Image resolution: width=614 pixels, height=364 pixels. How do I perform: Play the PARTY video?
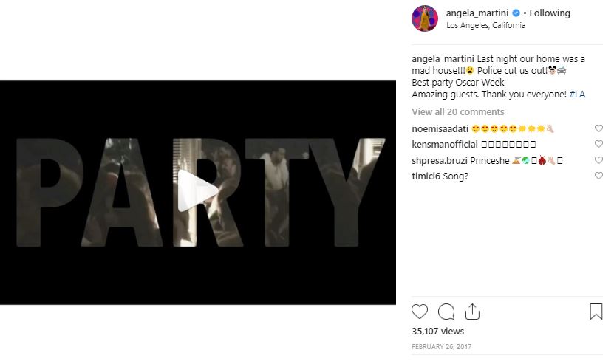198,191
